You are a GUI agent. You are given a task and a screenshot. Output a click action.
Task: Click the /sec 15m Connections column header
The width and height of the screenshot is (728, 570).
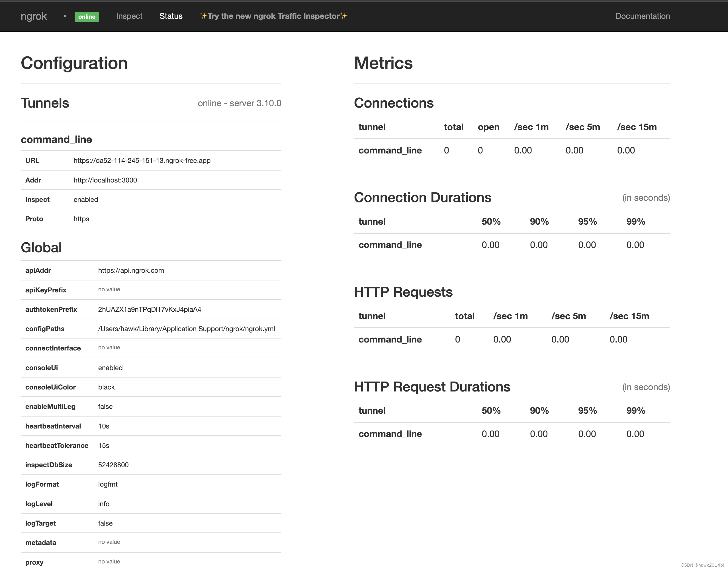pyautogui.click(x=637, y=127)
